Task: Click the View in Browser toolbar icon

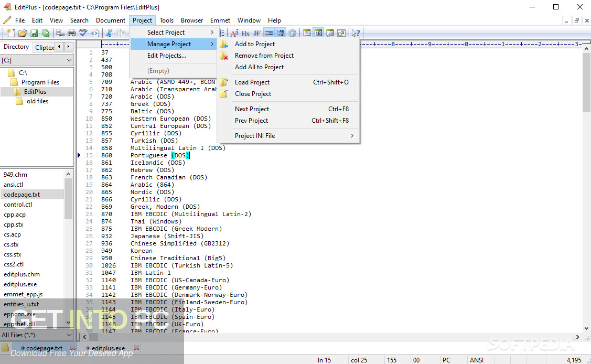Action: tap(95, 33)
